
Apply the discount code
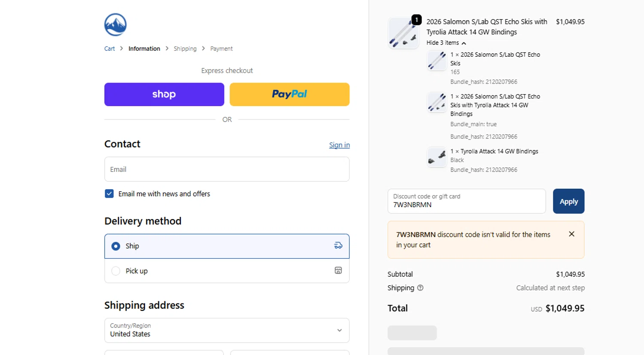(x=568, y=201)
